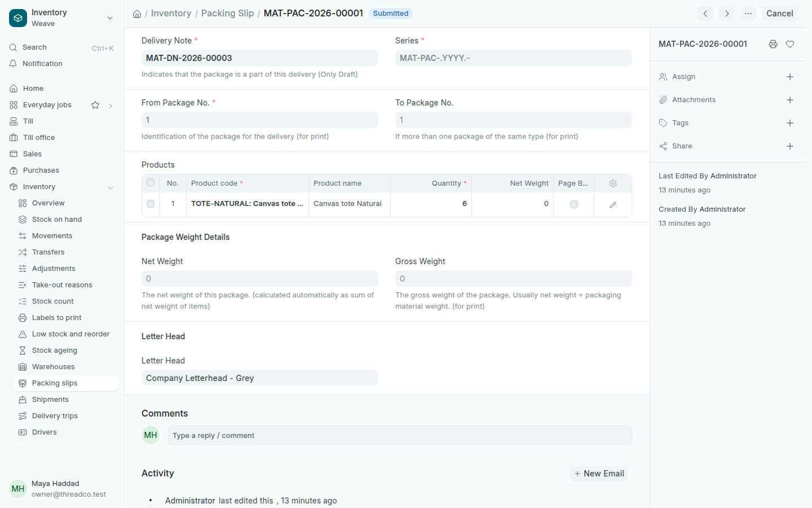The width and height of the screenshot is (812, 508).
Task: Open Maya Haddad user profile menu
Action: click(61, 489)
